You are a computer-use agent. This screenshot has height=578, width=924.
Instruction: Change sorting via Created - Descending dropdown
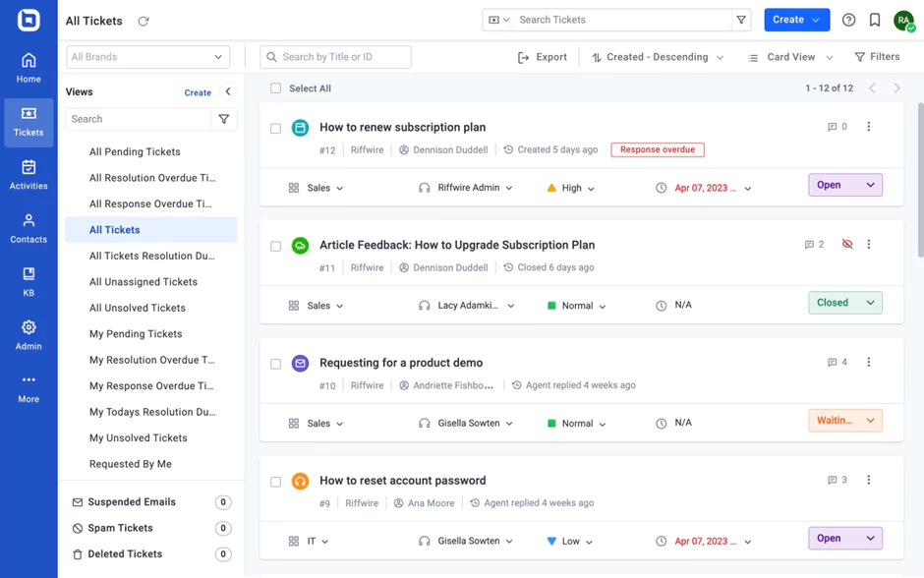coord(657,56)
